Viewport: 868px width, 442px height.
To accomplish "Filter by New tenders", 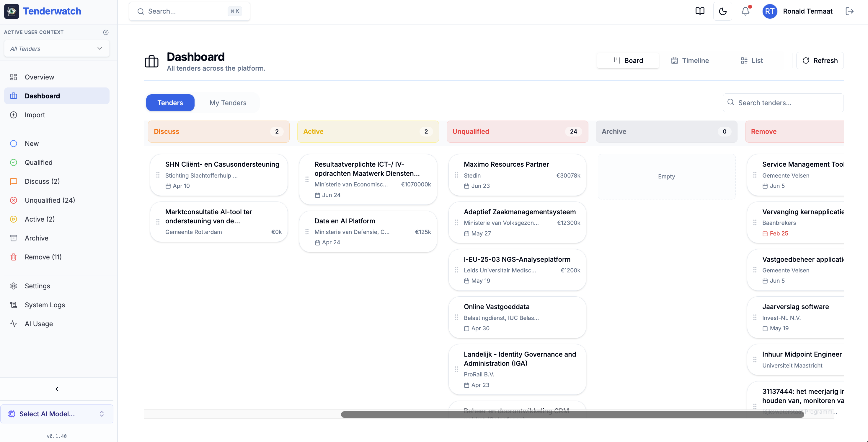I will coord(57,143).
